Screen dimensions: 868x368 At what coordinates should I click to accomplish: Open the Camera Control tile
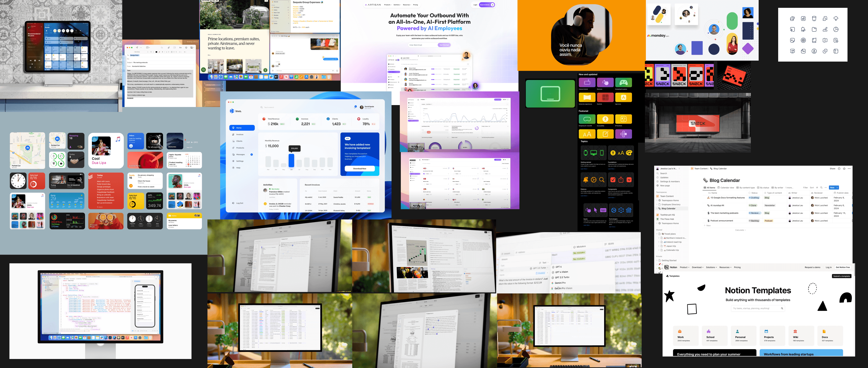tap(587, 82)
